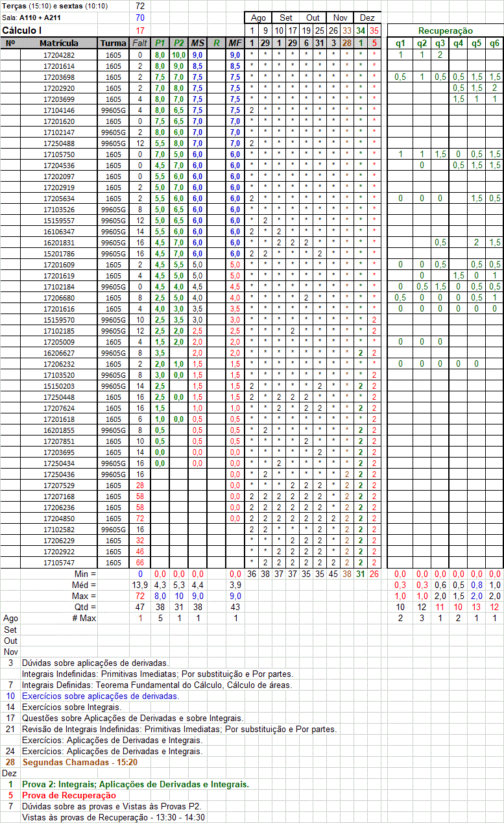
Task: Click the blue Exercícios sobre aplicações de derivadas text
Action: click(100, 696)
